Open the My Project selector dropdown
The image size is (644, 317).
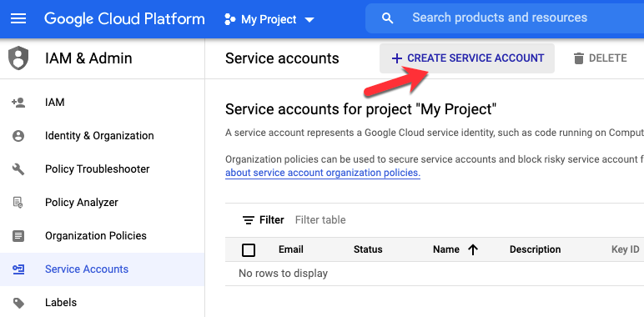(269, 19)
